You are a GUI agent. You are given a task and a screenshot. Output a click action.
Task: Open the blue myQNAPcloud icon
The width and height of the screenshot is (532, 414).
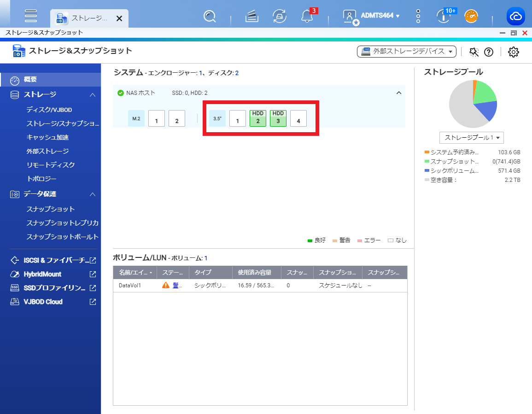(516, 16)
